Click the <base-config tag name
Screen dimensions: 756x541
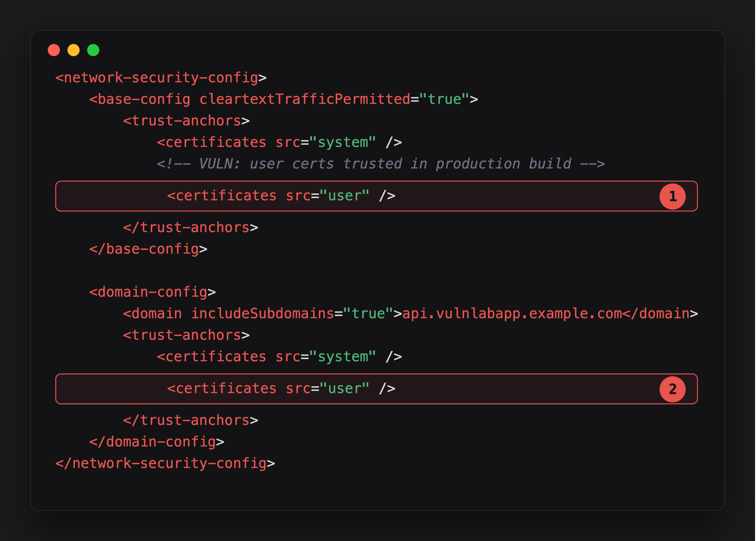(x=140, y=99)
